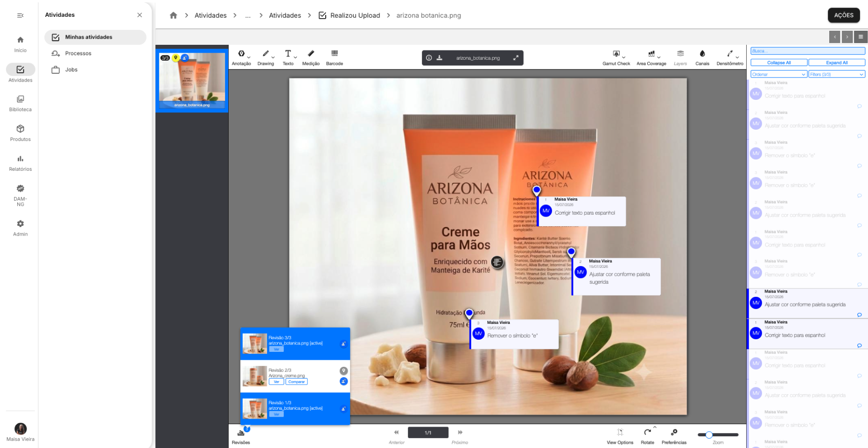This screenshot has height=448, width=868.
Task: Run the Gamut Check tool
Action: (616, 57)
